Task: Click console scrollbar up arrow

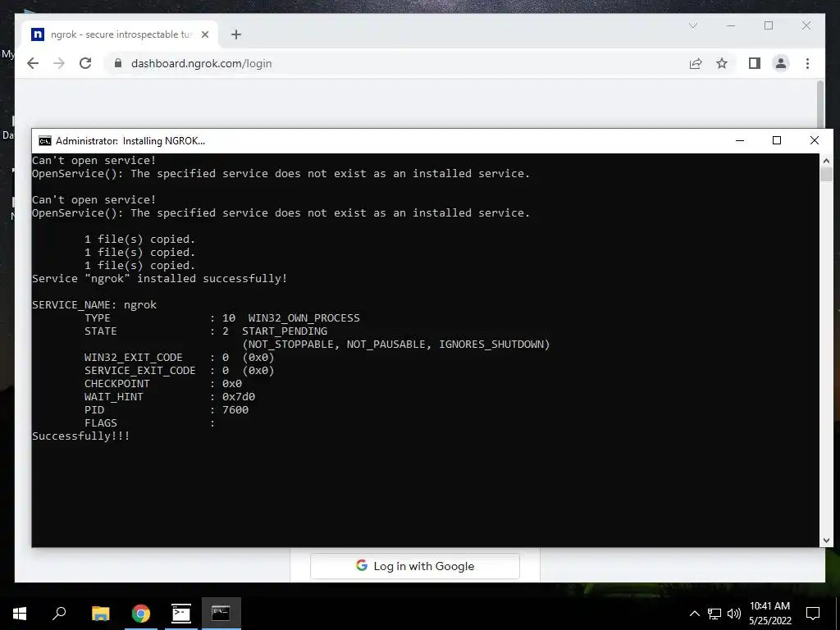Action: click(826, 160)
